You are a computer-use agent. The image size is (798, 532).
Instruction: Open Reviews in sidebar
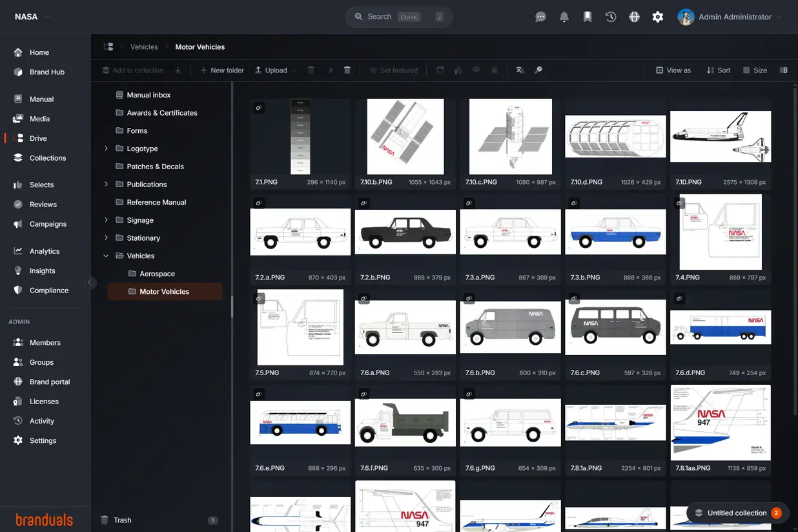click(43, 204)
